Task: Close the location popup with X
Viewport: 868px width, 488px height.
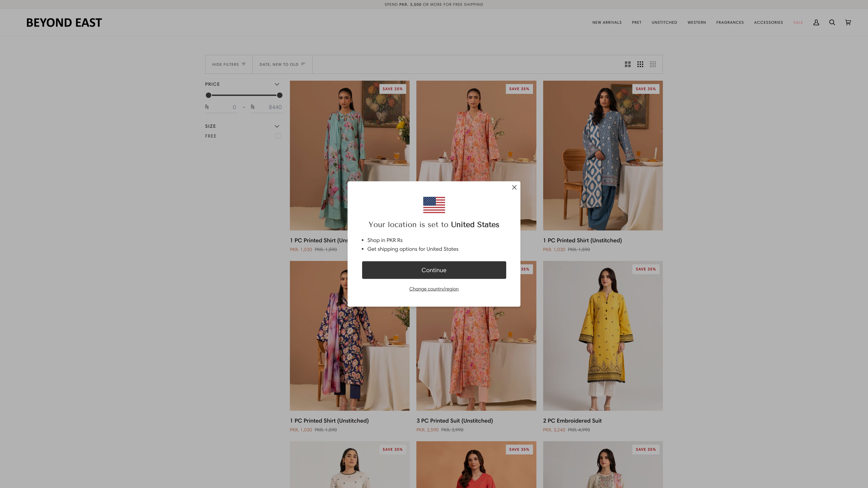Action: 514,187
